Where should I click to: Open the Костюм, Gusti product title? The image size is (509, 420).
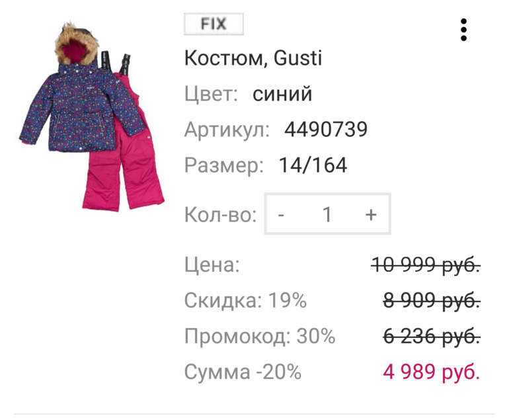[253, 58]
